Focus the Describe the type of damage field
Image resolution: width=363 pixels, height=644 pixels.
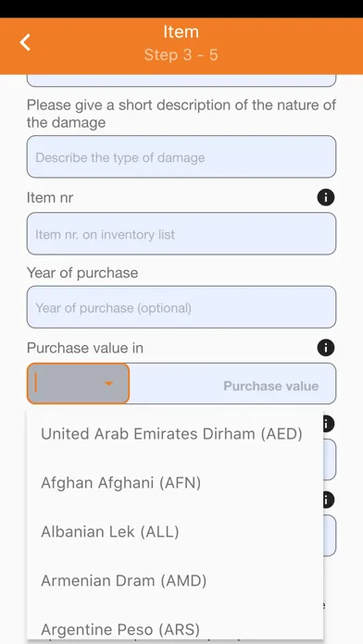coord(181,156)
